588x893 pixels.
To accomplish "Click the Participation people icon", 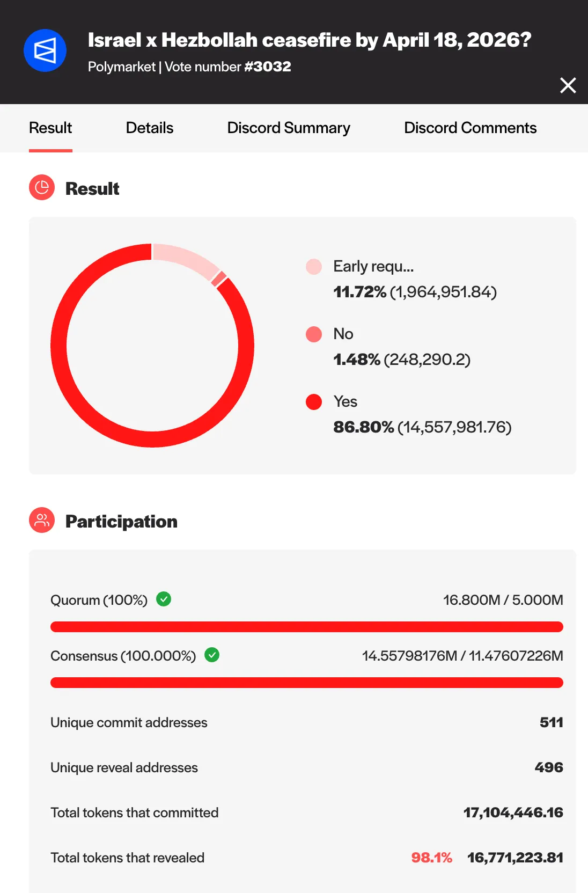I will click(42, 520).
